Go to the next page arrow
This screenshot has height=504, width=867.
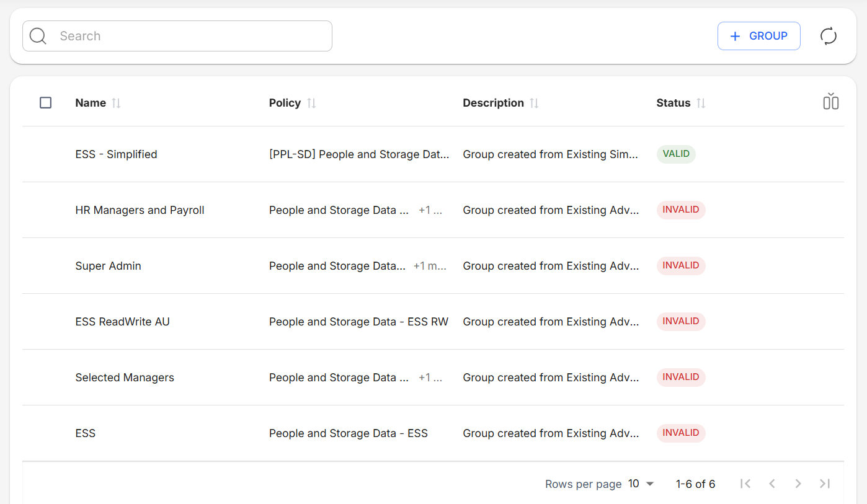pyautogui.click(x=798, y=484)
